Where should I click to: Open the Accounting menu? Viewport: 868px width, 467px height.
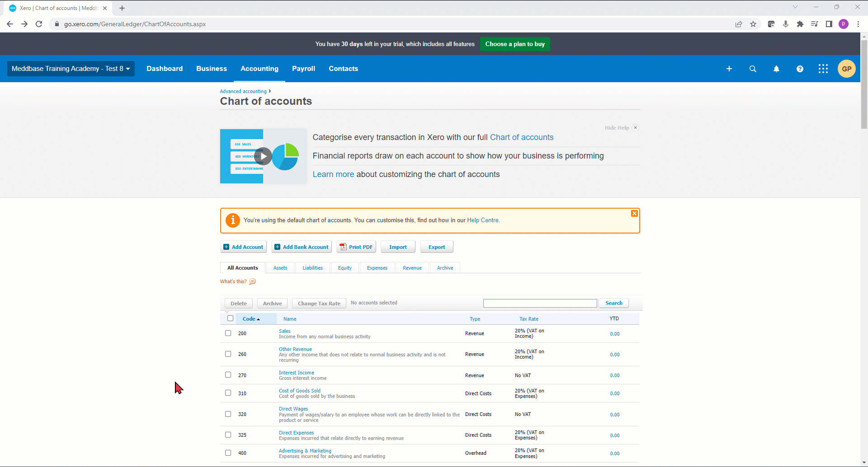click(x=259, y=69)
